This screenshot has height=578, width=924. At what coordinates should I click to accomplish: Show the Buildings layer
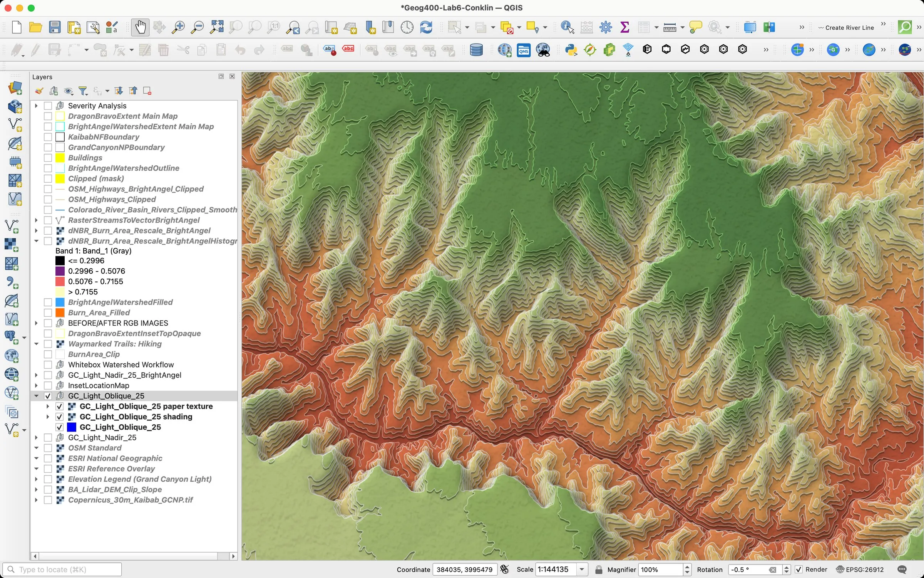(x=48, y=158)
